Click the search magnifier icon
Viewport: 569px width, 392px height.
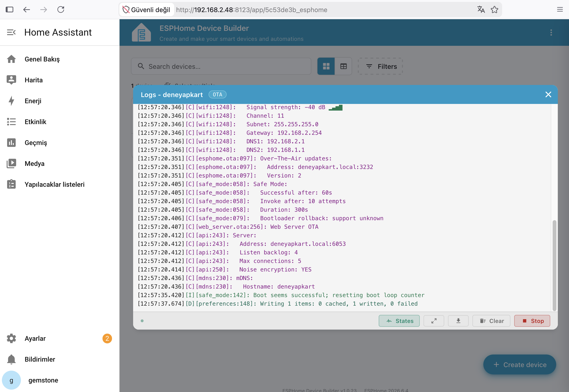click(141, 66)
